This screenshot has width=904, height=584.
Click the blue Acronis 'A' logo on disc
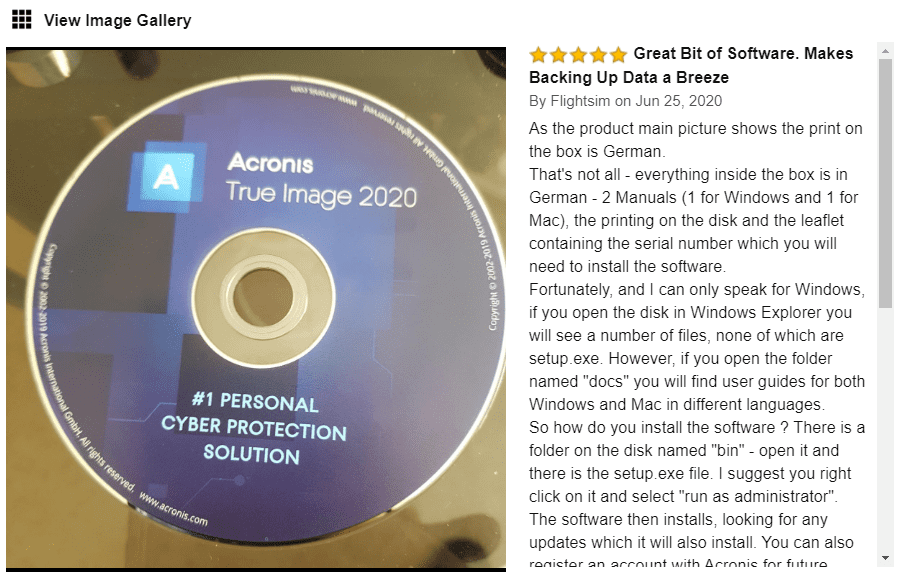coord(166,176)
